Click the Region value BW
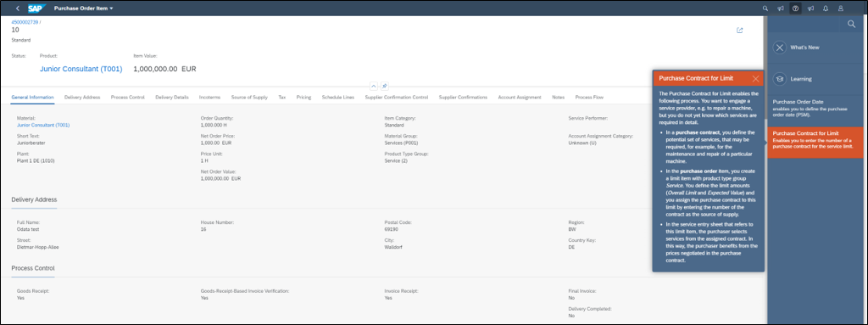Viewport: 868px width, 325px height. point(572,230)
